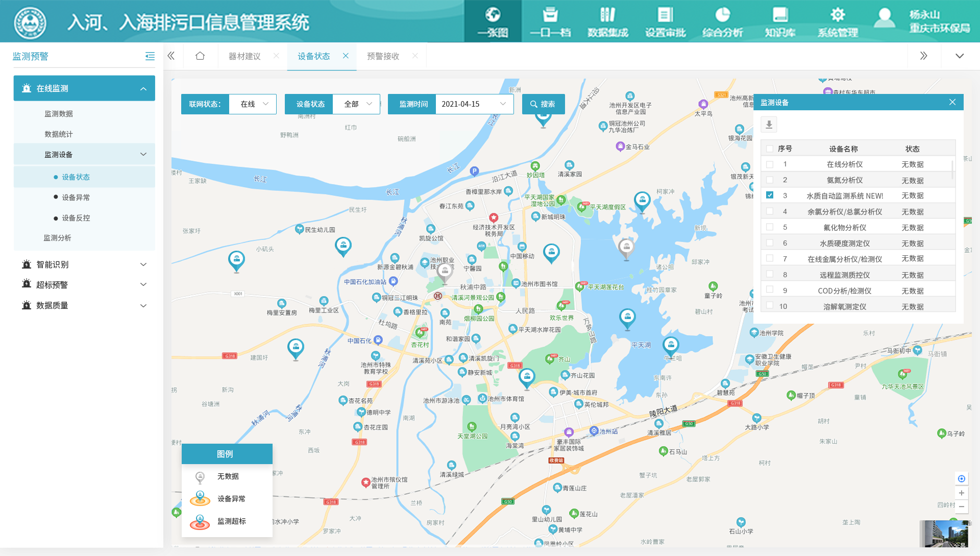The width and height of the screenshot is (980, 556).
Task: Open the tab list dropdown arrow
Action: point(960,56)
